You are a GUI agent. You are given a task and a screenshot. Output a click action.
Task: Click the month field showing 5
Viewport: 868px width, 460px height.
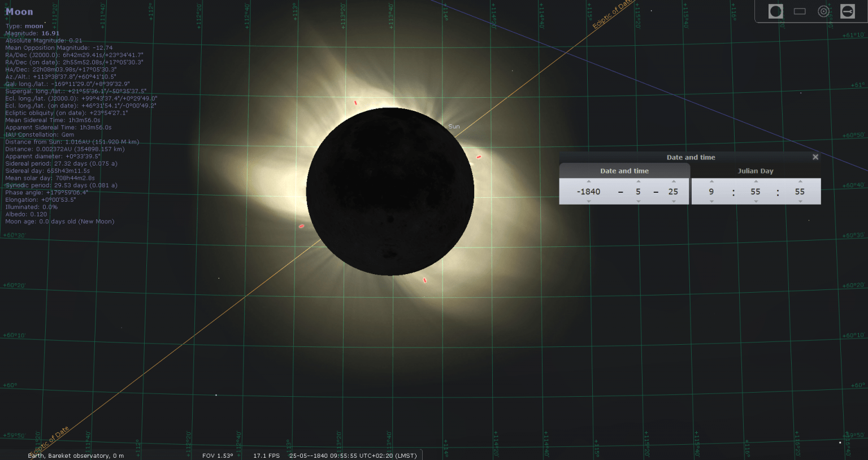(638, 192)
